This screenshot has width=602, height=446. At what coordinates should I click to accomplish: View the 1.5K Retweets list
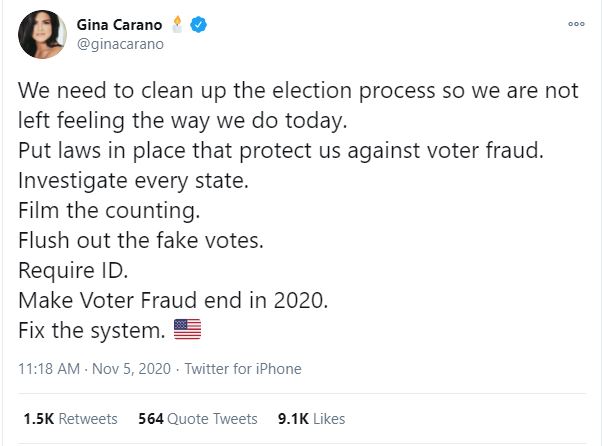click(70, 419)
